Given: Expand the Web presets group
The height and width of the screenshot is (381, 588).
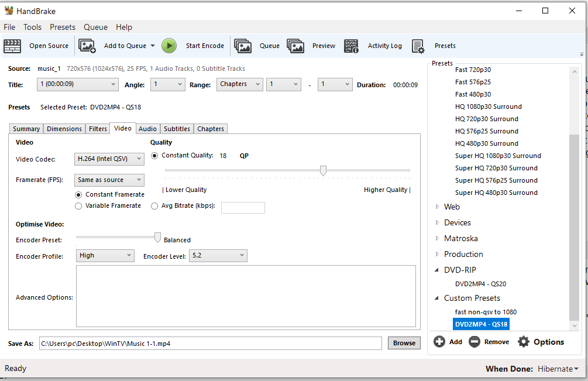Looking at the screenshot, I should click(x=437, y=207).
